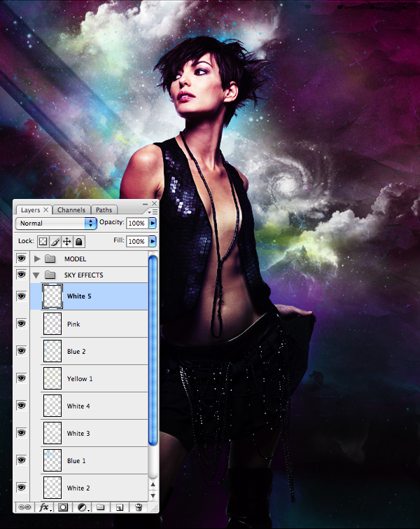Select the White 3 layer name
Viewport: 420px width, 529px height.
tap(78, 434)
